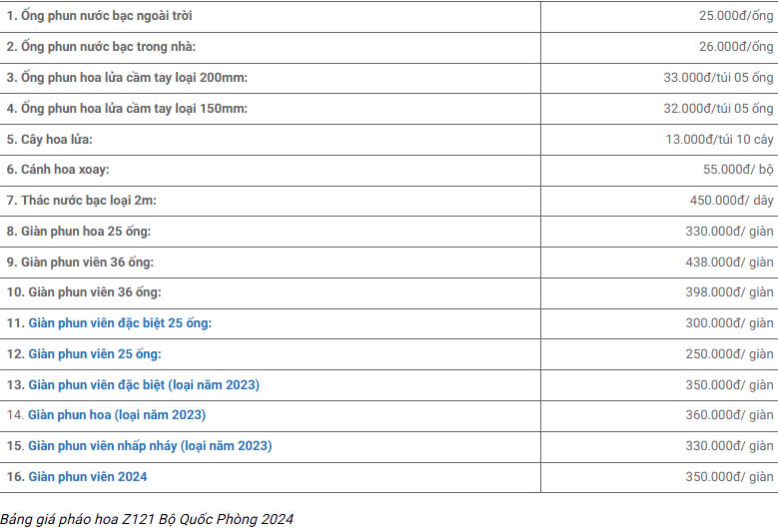The height and width of the screenshot is (532, 778).
Task: Click the 13.000đ/túi 10 cây price
Action: click(719, 140)
